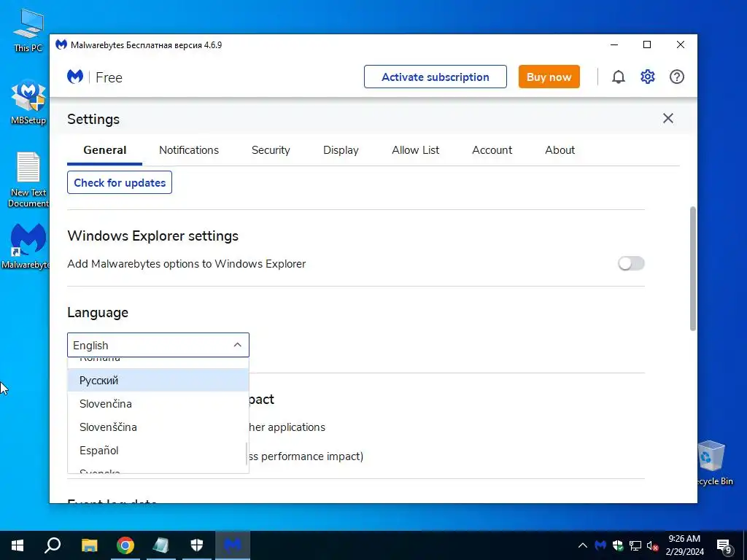The image size is (747, 560).
Task: Click Activate subscription button
Action: (x=436, y=77)
